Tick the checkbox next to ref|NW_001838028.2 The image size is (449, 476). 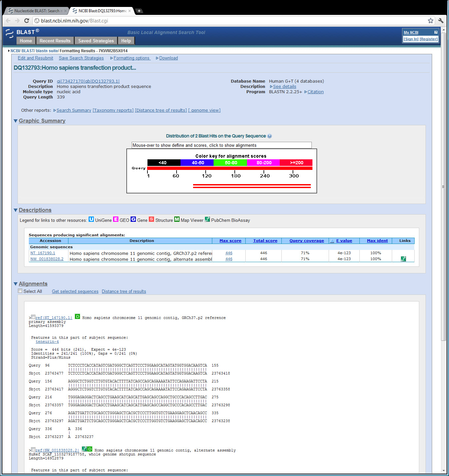[33, 450]
